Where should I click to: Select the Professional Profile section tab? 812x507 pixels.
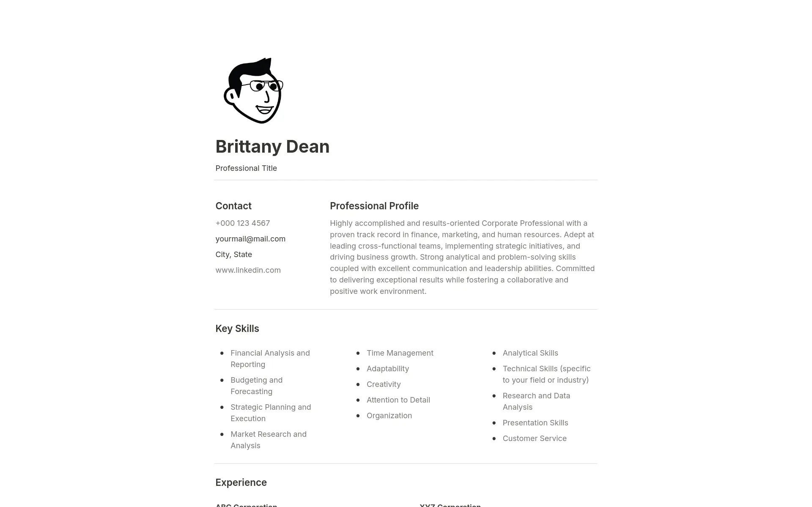point(374,205)
